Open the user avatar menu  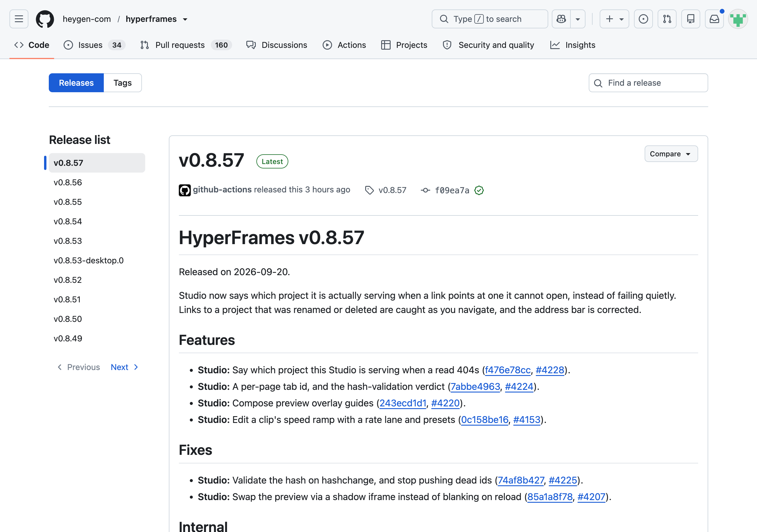[x=738, y=19]
